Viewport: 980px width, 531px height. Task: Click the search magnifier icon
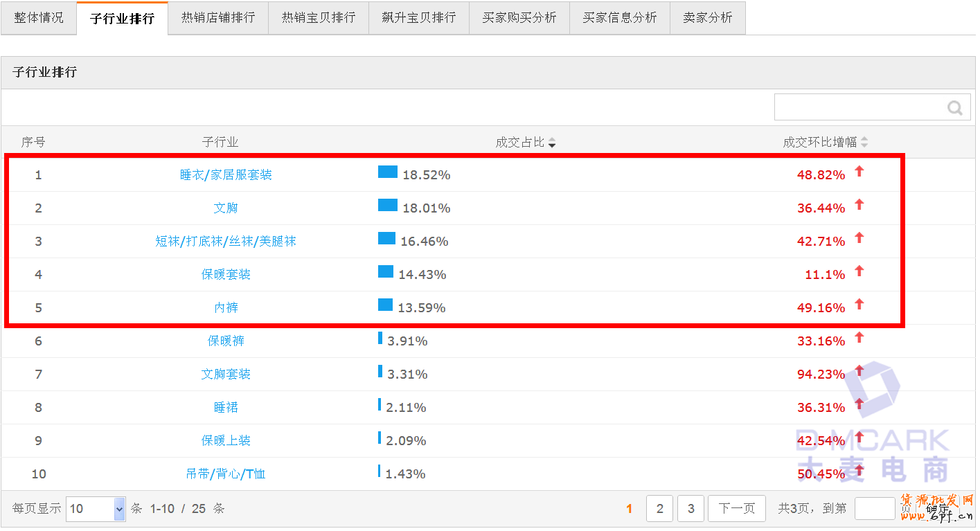coord(955,108)
